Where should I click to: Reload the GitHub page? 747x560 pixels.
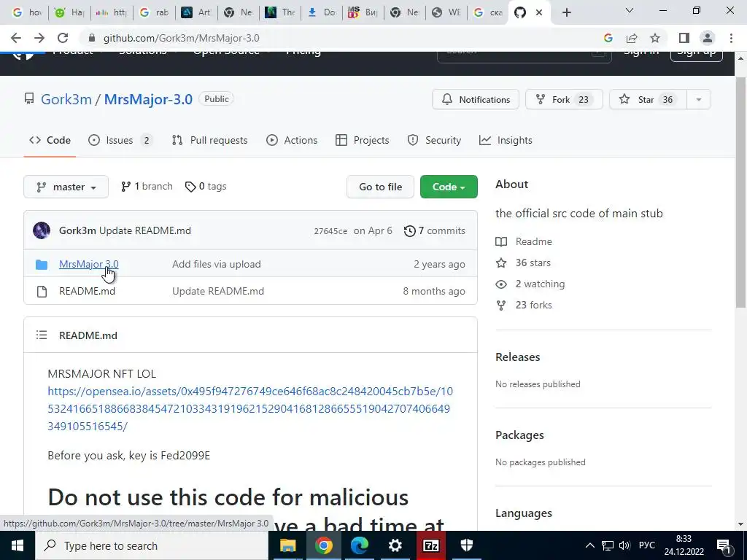click(63, 38)
